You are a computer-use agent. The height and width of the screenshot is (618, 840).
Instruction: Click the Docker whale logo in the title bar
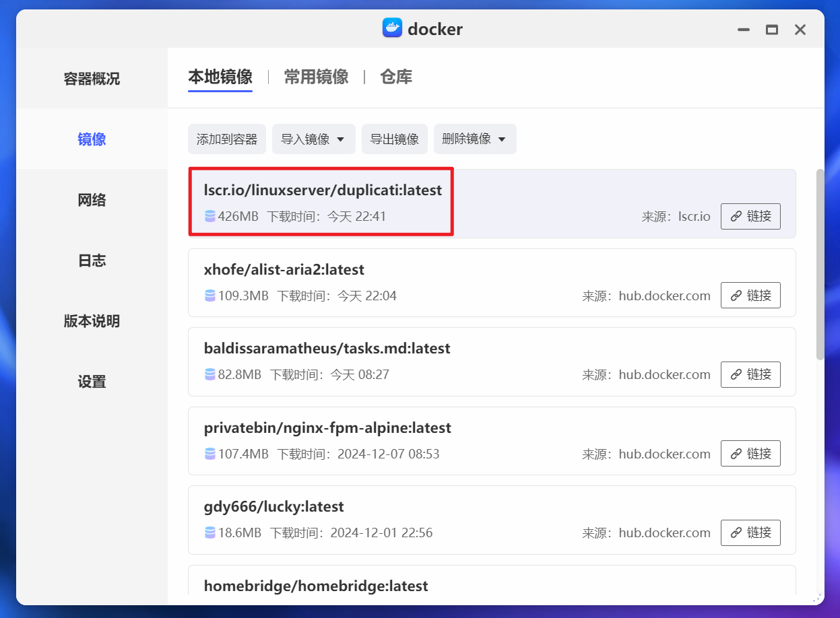[x=391, y=28]
